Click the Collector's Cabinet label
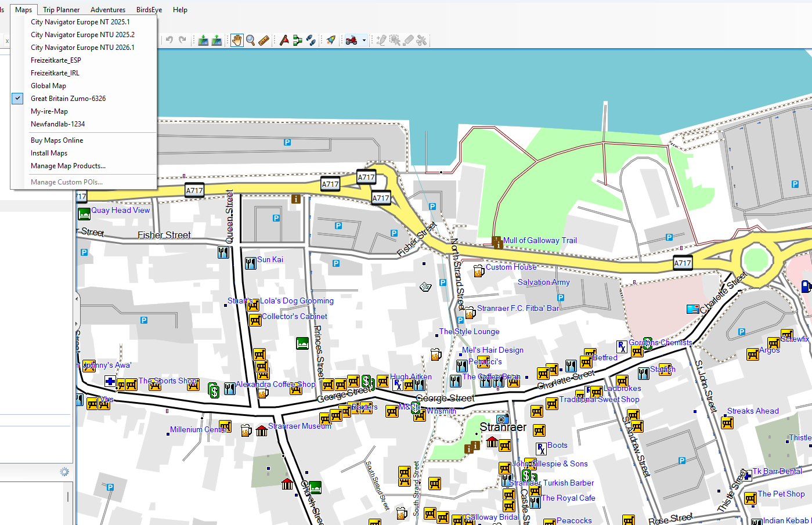The height and width of the screenshot is (525, 812). coord(294,316)
